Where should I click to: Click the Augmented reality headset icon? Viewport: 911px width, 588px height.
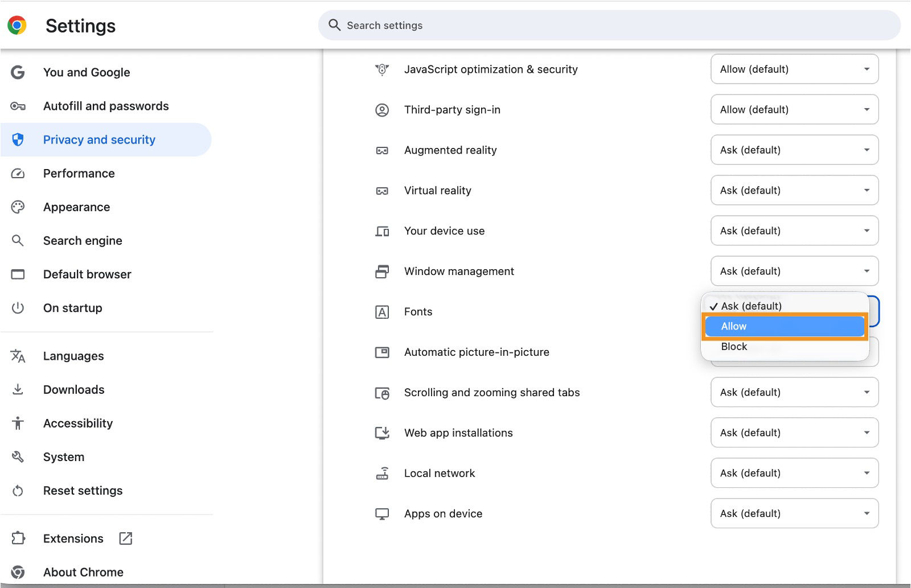pos(382,150)
